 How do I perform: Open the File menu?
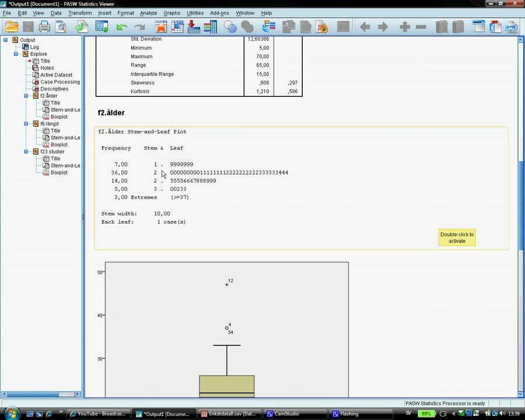click(x=6, y=13)
